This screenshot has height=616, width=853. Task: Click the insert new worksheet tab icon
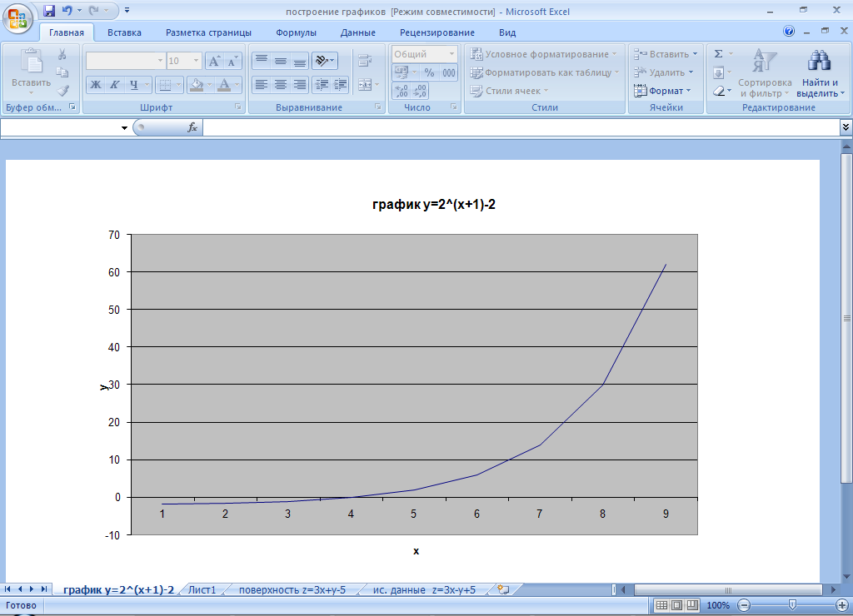(502, 589)
